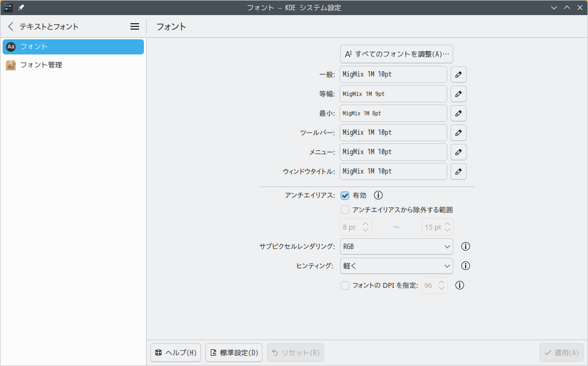
Task: Click the edit pencil next to 一般 font
Action: 458,74
